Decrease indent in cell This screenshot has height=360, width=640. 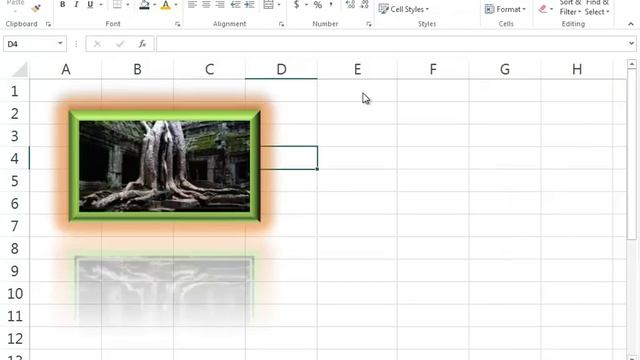(236, 4)
